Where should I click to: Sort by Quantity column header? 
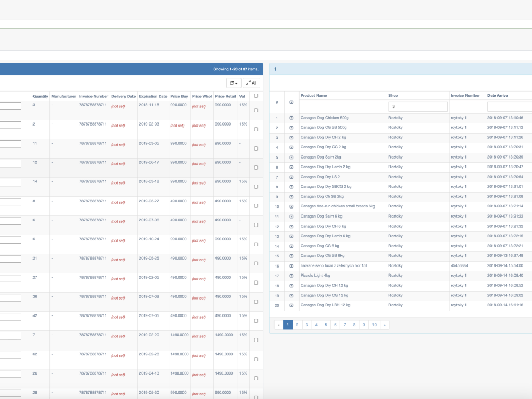pyautogui.click(x=40, y=96)
